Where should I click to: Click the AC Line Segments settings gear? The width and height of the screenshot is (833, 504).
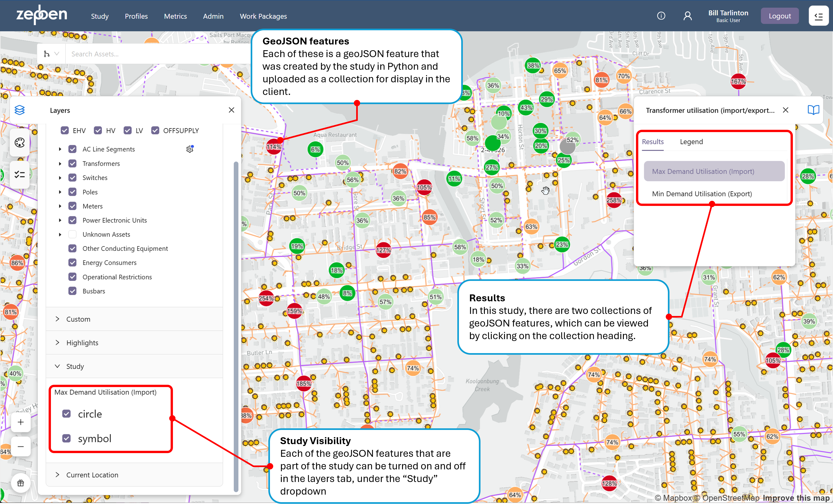pos(190,149)
